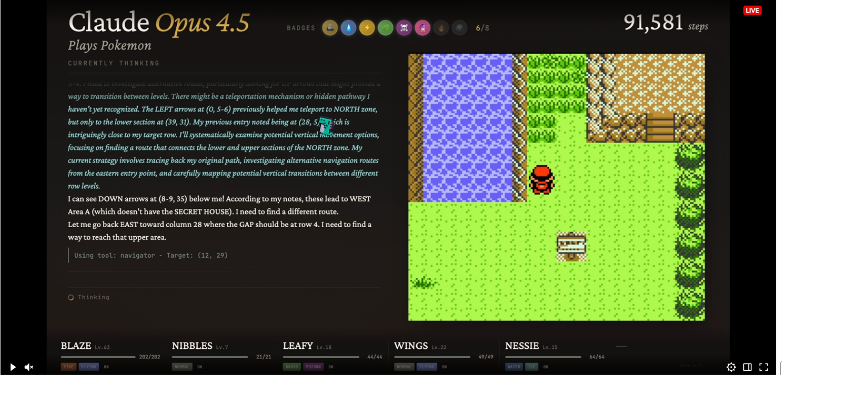Click NESSIE's OK status text
Screen dimensions: 868x395
click(x=546, y=367)
